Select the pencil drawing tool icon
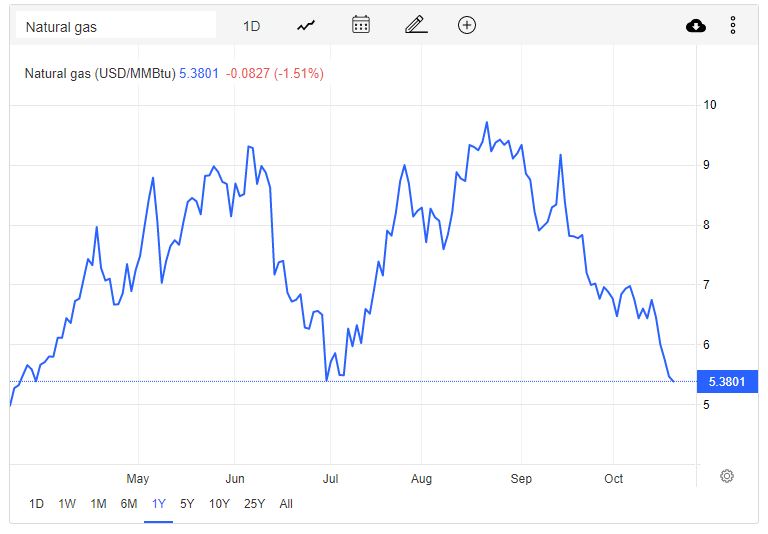Screen dimensions: 768x534 pos(416,25)
